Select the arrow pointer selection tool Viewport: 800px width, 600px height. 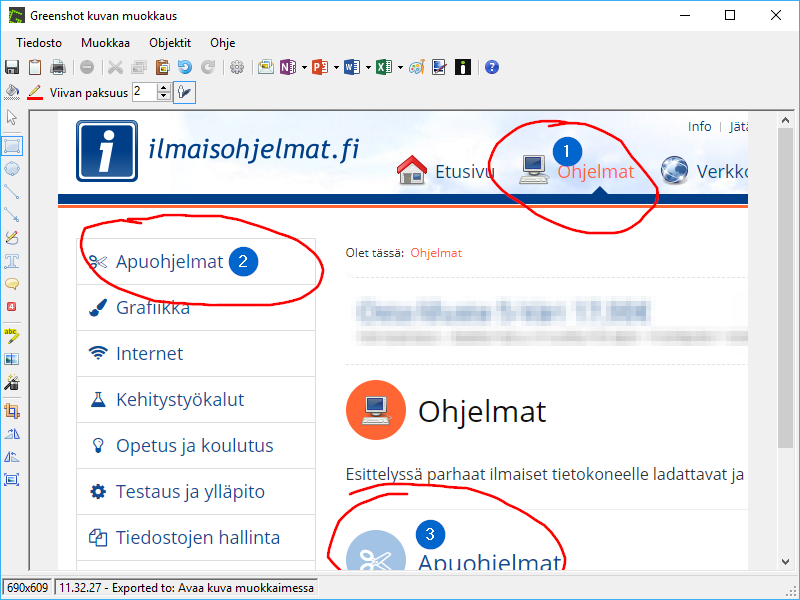(12, 118)
